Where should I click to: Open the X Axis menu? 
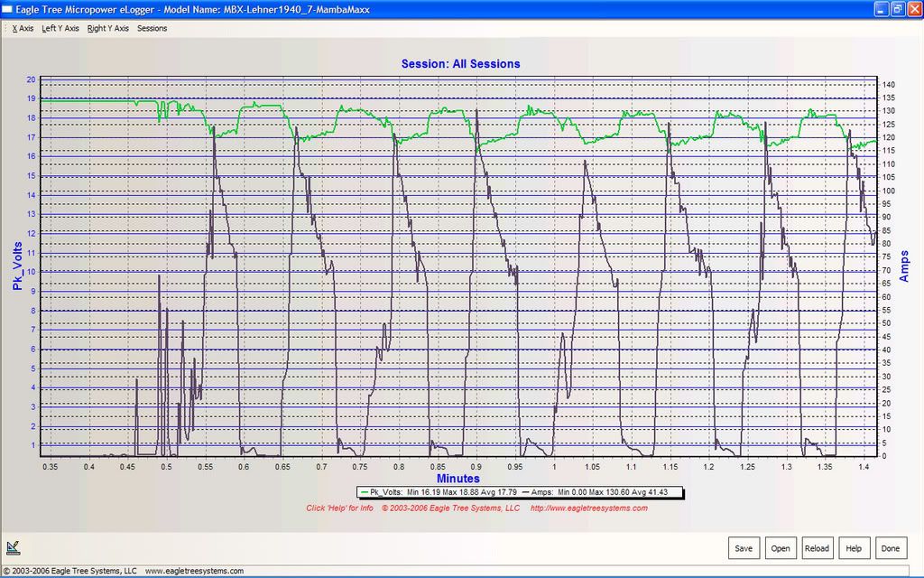23,28
